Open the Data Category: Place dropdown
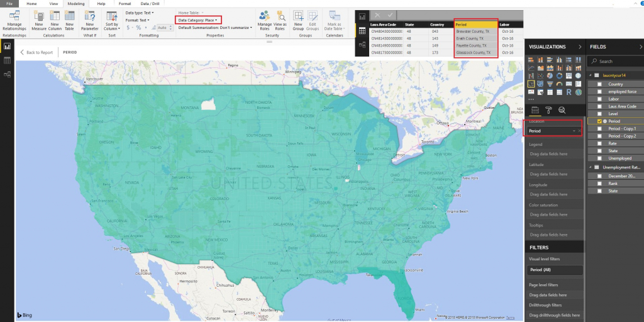The width and height of the screenshot is (644, 322). (198, 20)
